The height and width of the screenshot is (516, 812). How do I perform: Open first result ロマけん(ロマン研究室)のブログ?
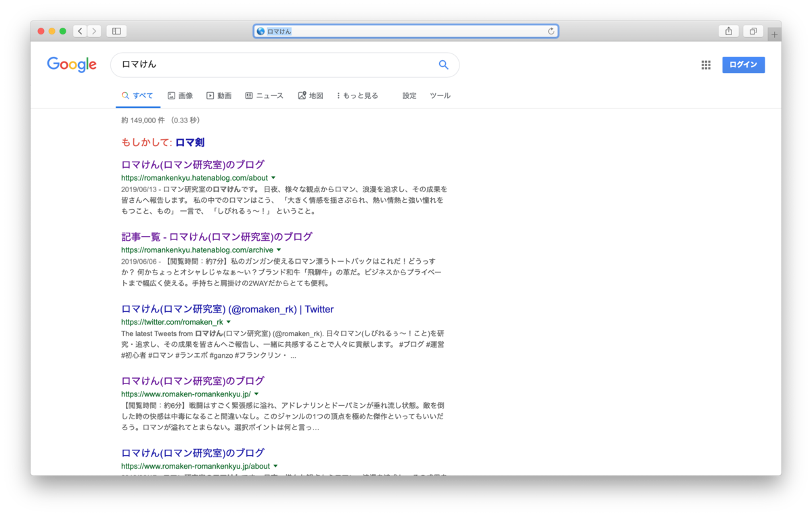pos(193,164)
